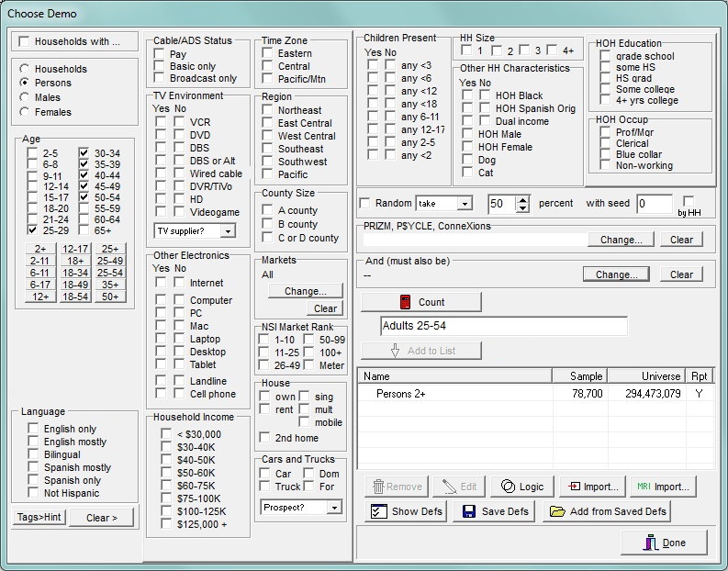Image resolution: width=728 pixels, height=571 pixels.
Task: Check the English only language box
Action: 33,428
